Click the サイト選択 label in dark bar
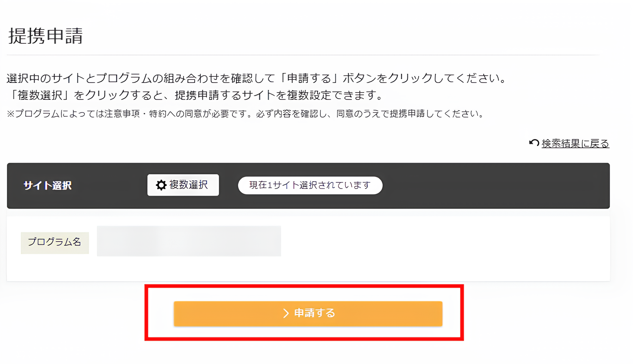The width and height of the screenshot is (633, 364). [x=48, y=185]
